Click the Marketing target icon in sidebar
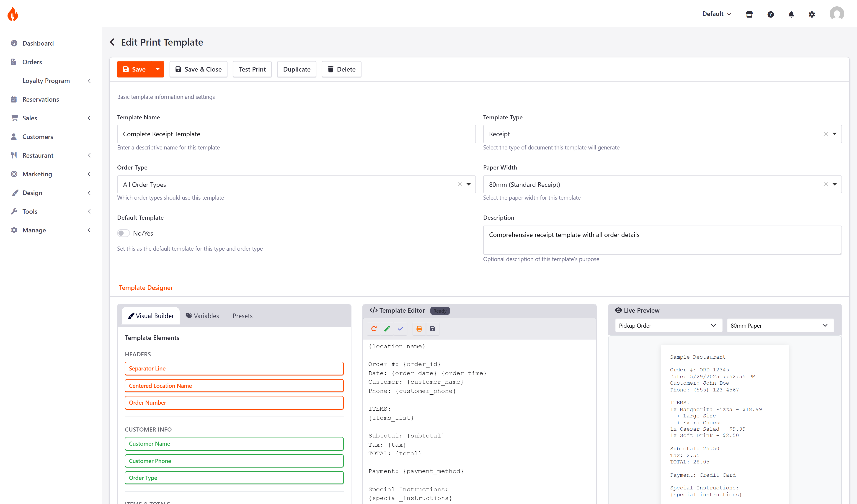The height and width of the screenshot is (504, 857). point(14,174)
